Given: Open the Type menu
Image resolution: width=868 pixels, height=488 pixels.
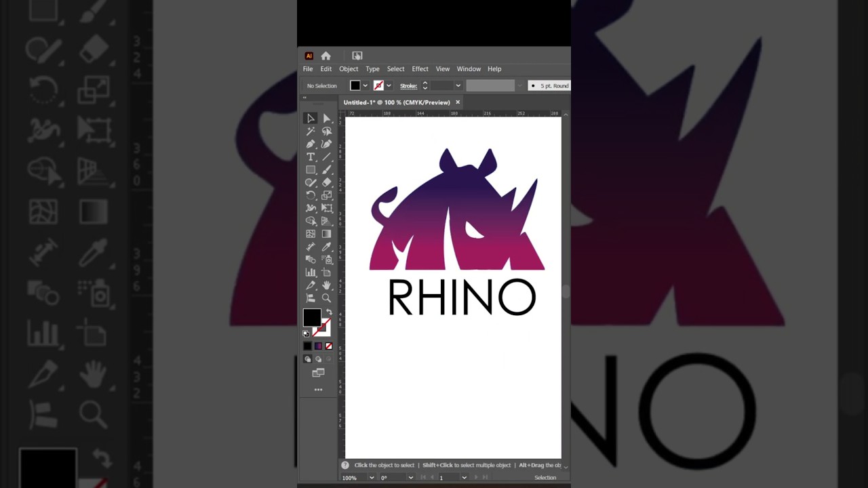Looking at the screenshot, I should tap(372, 69).
